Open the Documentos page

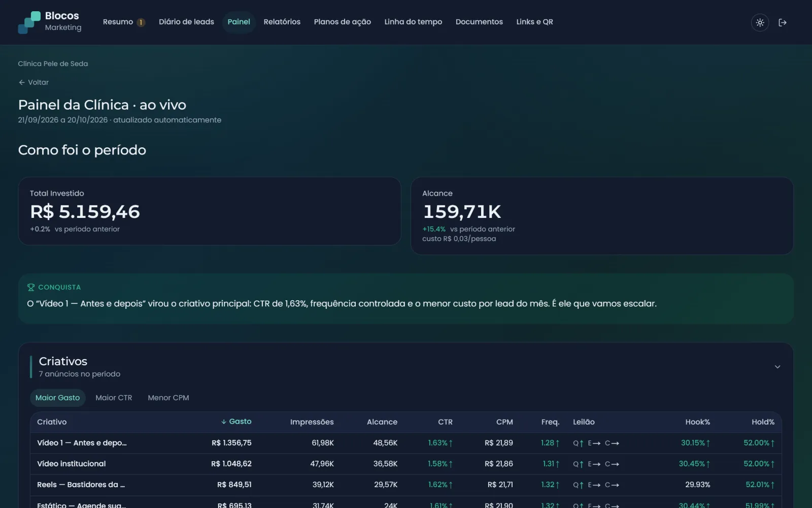pos(479,22)
